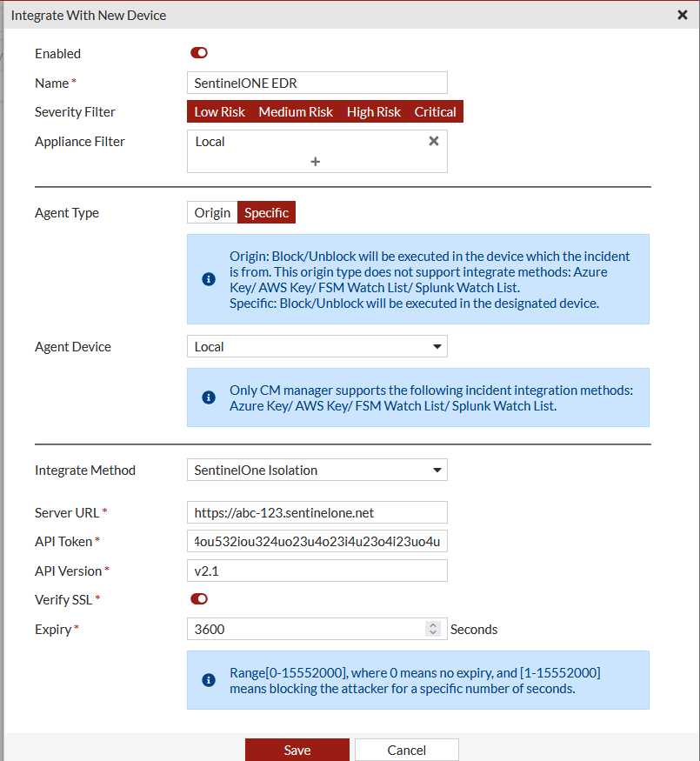Image resolution: width=700 pixels, height=761 pixels.
Task: Add an appliance with the plus icon
Action: click(316, 162)
